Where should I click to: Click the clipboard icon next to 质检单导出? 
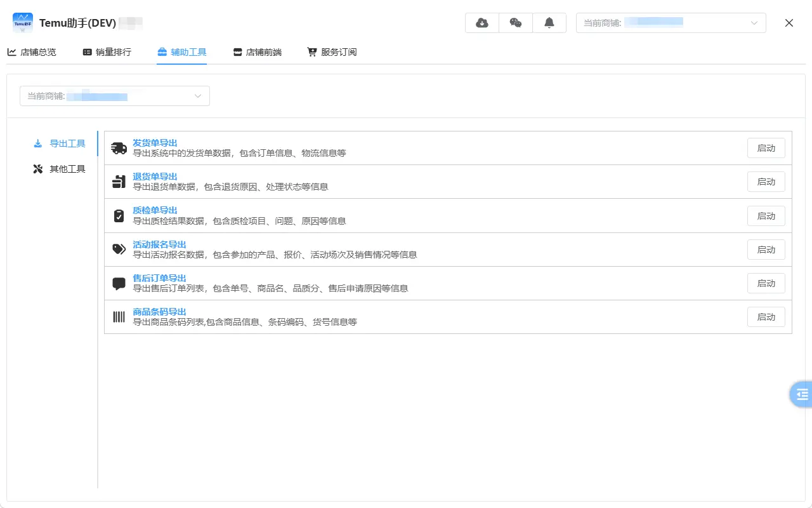pos(118,215)
